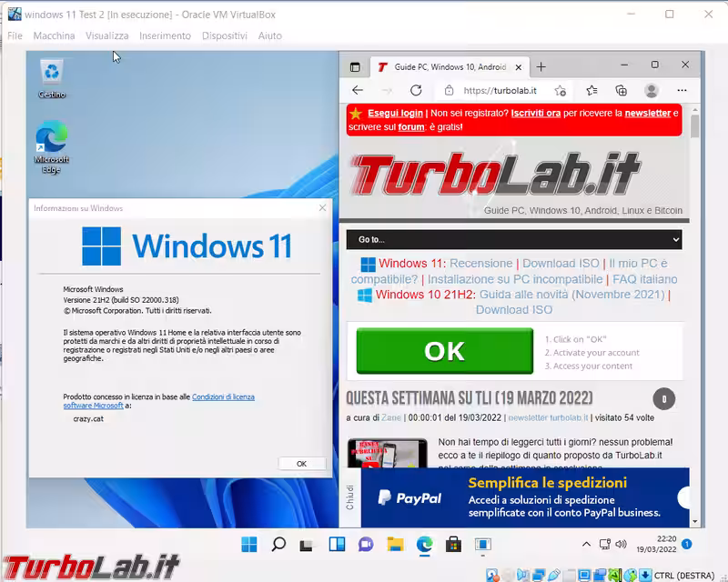
Task: Open Microsoft Store from taskbar
Action: tap(453, 545)
